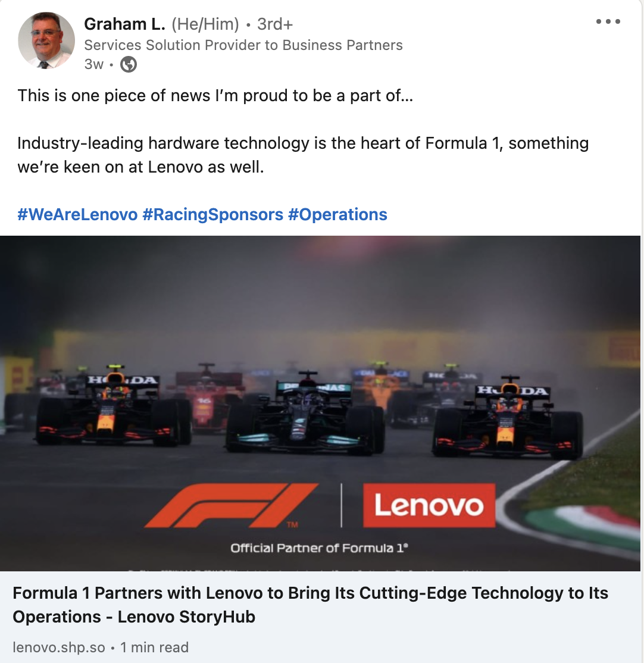Viewport: 644px width, 663px height.
Task: Click the (He/Him) pronouns label
Action: (205, 24)
